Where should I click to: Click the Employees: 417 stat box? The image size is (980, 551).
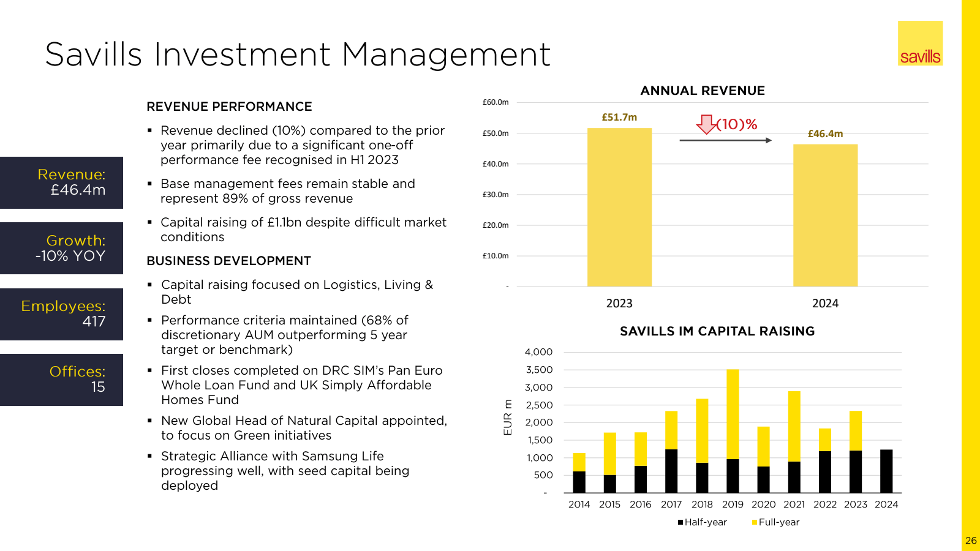click(x=61, y=314)
